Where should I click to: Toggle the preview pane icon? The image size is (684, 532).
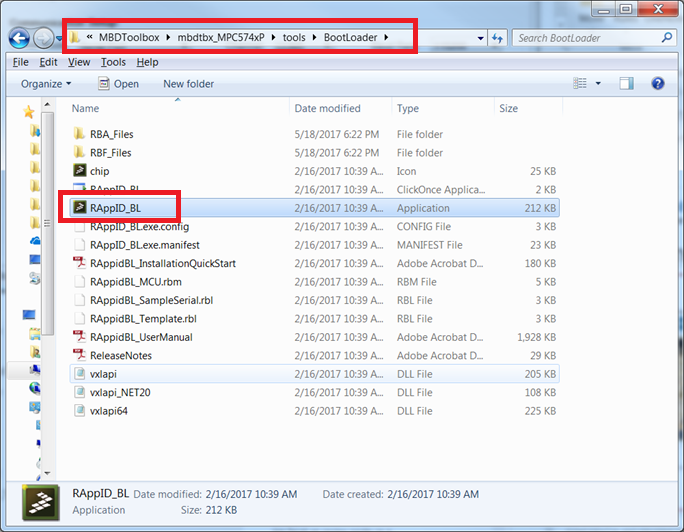[626, 83]
